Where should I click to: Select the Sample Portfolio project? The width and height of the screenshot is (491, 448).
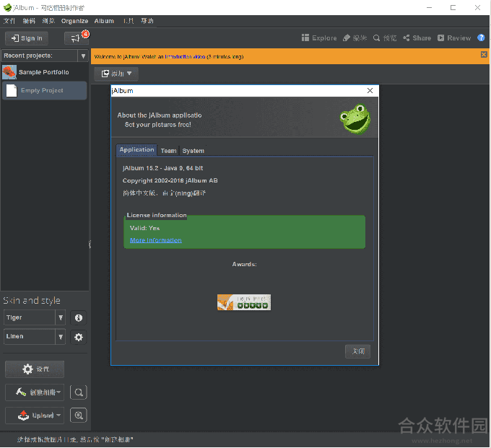pyautogui.click(x=44, y=72)
